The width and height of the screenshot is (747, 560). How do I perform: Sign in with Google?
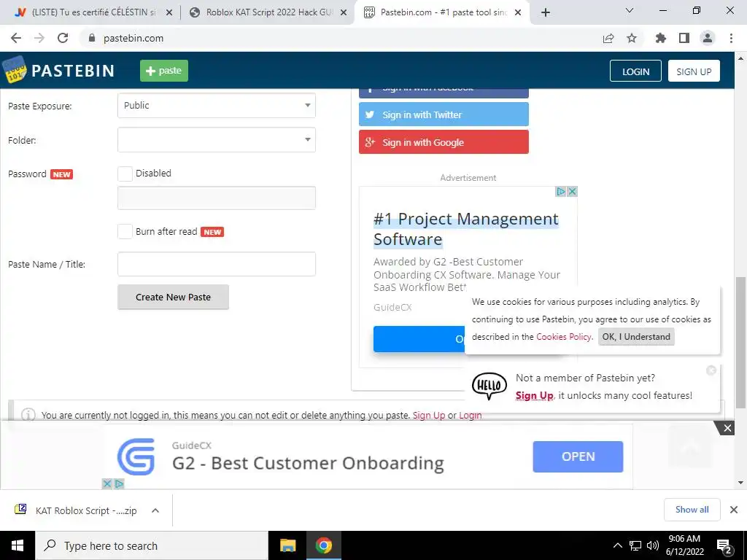(444, 142)
